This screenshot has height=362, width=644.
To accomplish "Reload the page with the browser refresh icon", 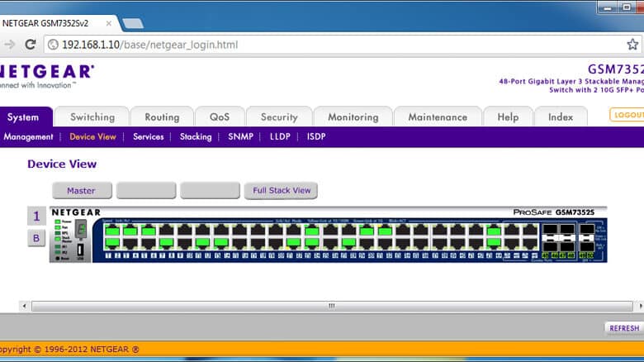I will click(30, 45).
